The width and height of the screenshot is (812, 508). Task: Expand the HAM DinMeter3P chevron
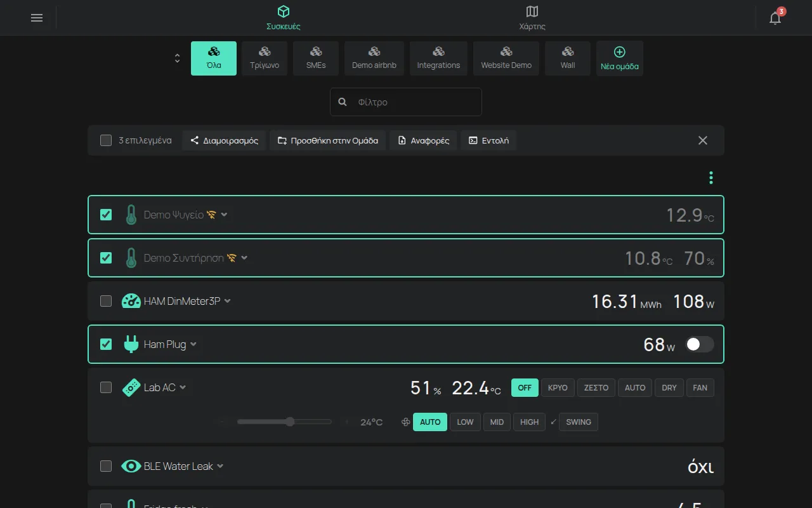point(228,301)
